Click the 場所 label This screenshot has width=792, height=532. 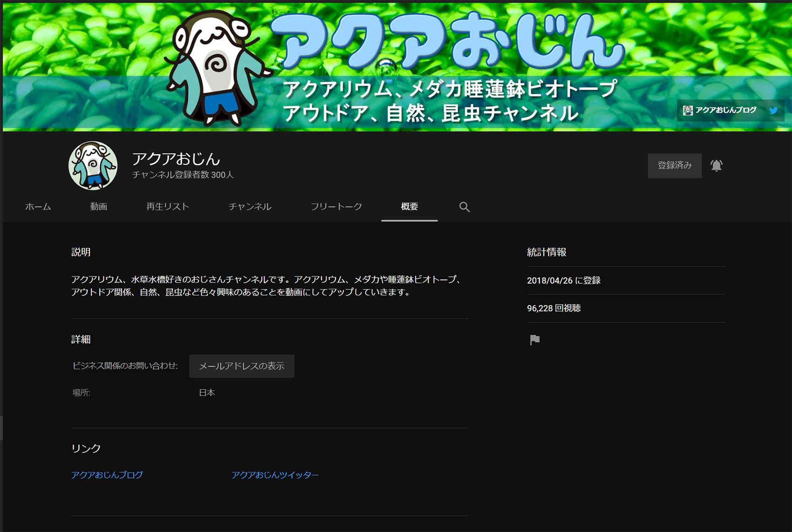point(82,393)
